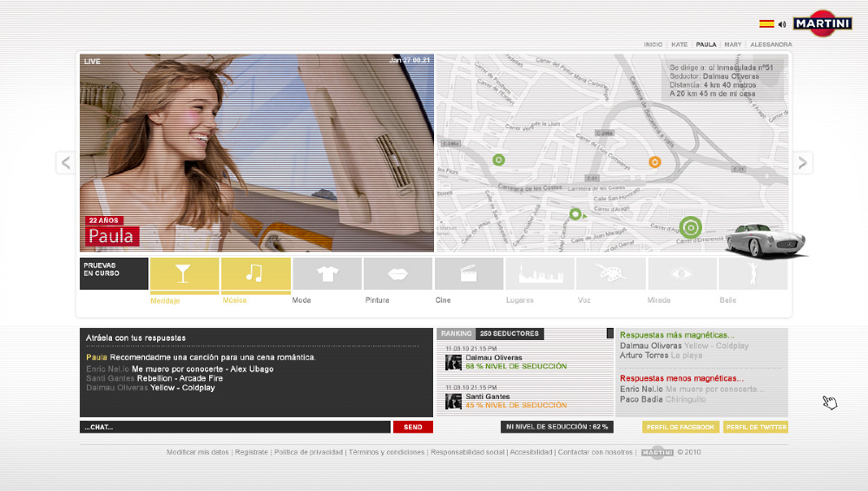Viewport: 868px width, 491px height.
Task: Switch to Kate's profile tab
Action: click(x=680, y=44)
